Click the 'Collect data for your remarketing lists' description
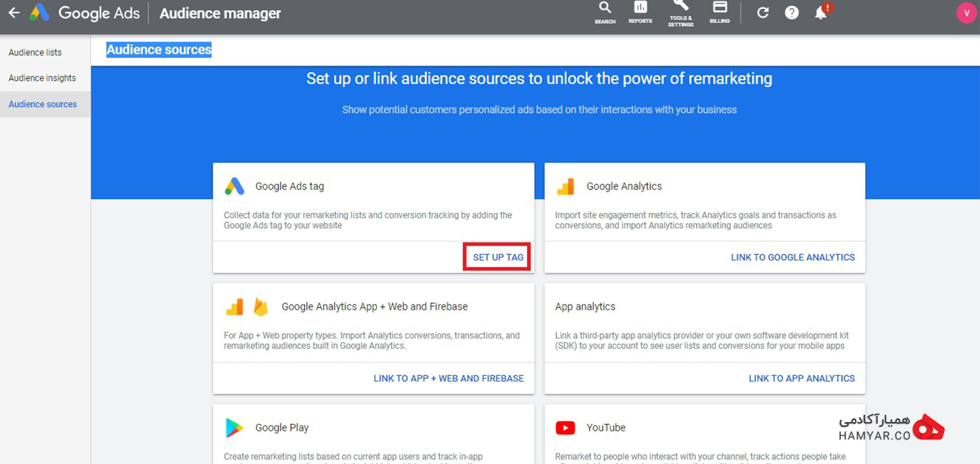 click(367, 220)
